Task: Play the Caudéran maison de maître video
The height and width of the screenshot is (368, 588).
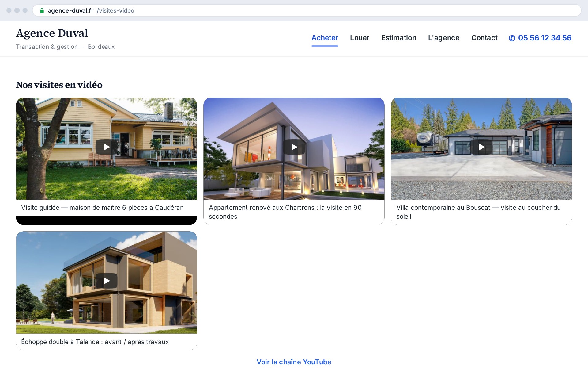Action: coord(107,147)
